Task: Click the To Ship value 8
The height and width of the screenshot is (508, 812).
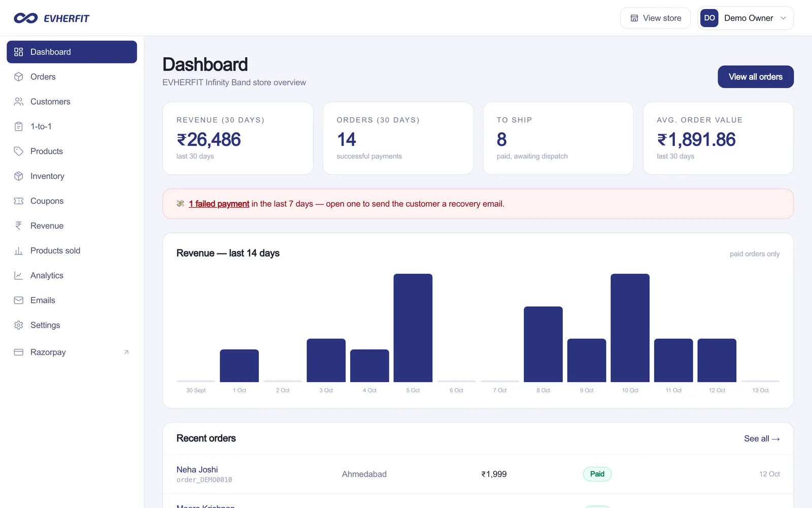Action: pos(502,140)
